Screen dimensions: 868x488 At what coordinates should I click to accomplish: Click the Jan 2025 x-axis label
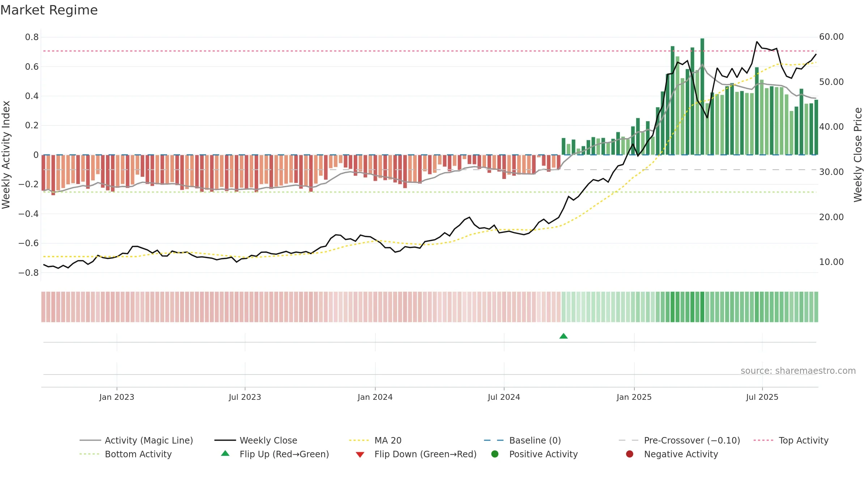pos(634,397)
